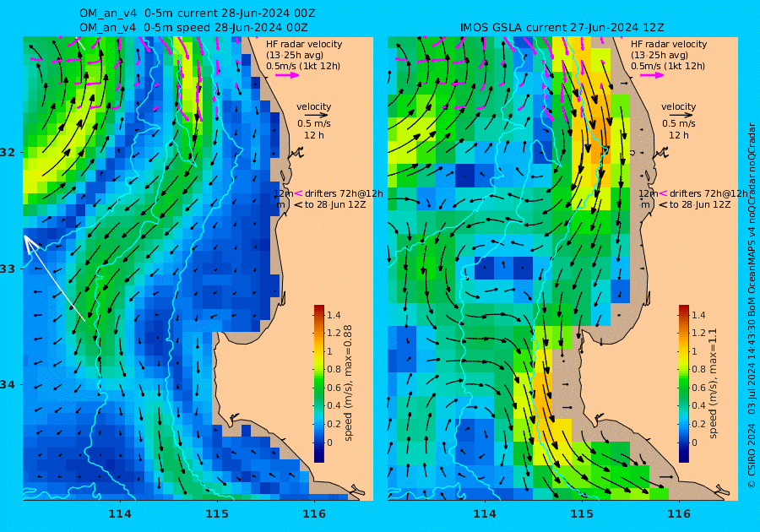
Task: Click the magenta drifter marker beside '12m' in right map
Action: tap(663, 194)
